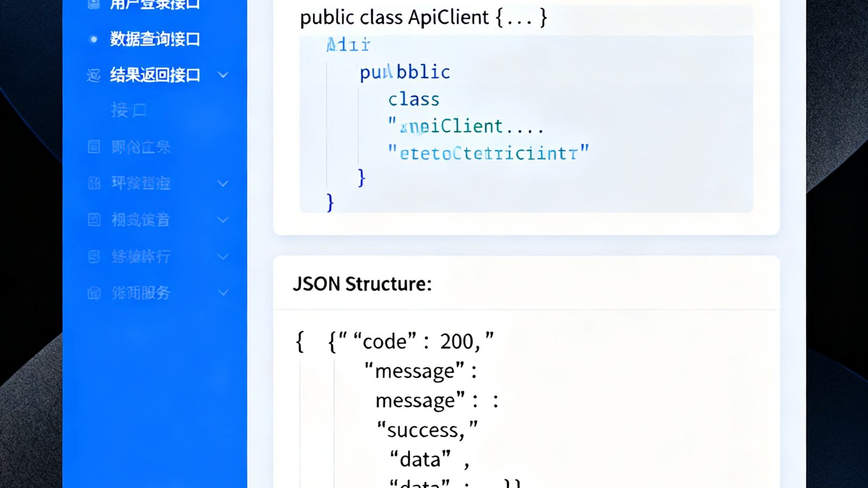
Task: Click the "etetoCtetriciintr" string in code
Action: coord(488,152)
